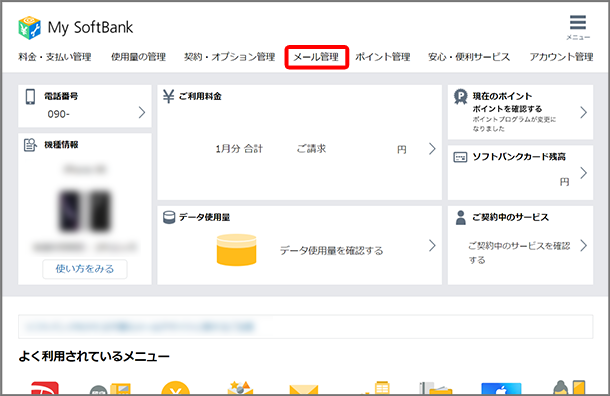This screenshot has height=396, width=610.
Task: Click the 090- phone number text
Action: pos(58,114)
